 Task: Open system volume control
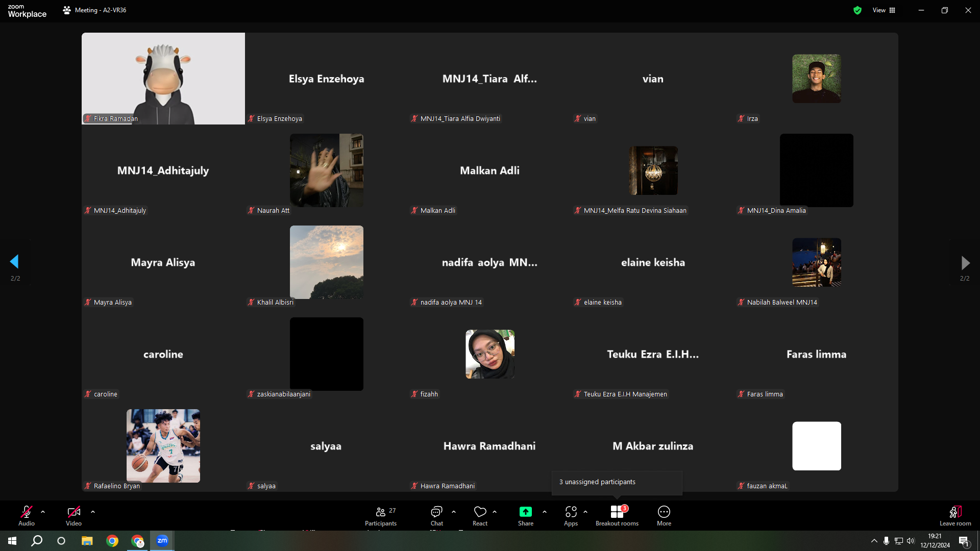click(911, 541)
